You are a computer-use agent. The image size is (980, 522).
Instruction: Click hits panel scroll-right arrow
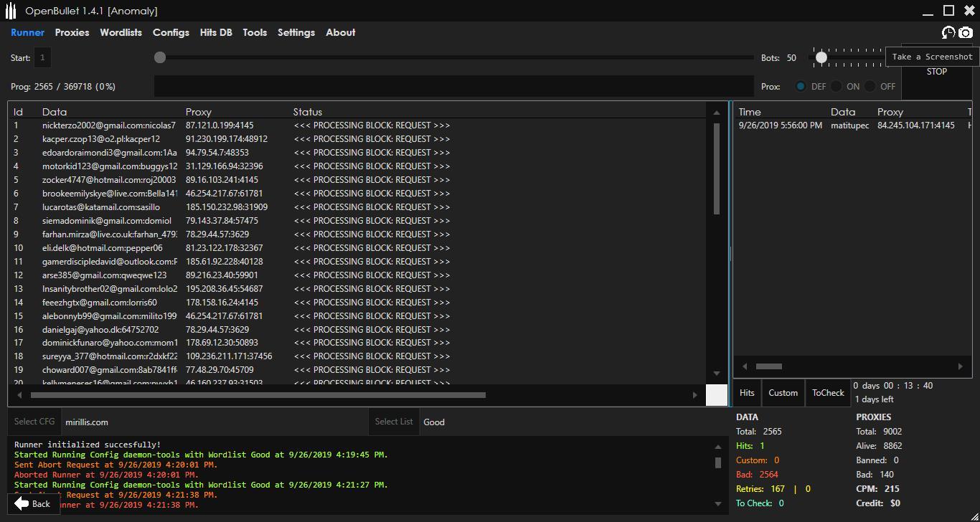coord(961,366)
